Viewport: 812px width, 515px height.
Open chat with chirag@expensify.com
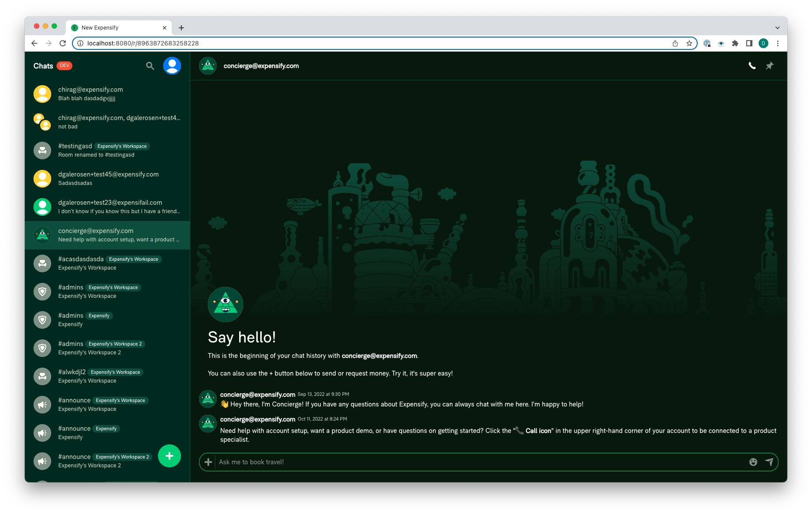click(x=107, y=94)
